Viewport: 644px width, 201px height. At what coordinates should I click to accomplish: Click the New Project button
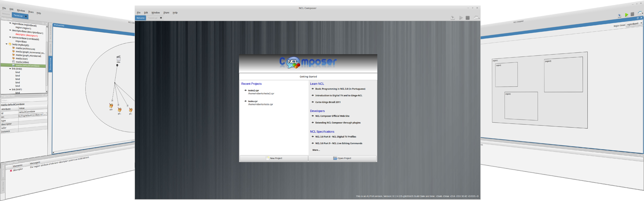click(x=274, y=158)
